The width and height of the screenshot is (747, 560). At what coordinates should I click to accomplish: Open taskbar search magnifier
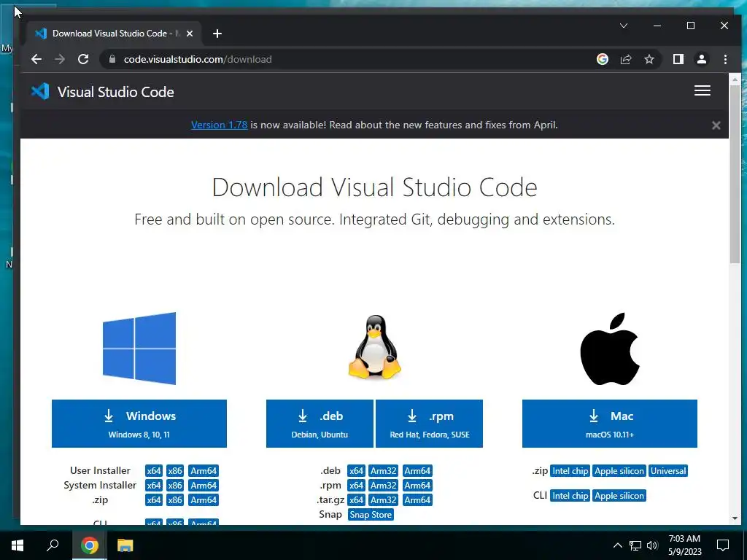point(53,545)
